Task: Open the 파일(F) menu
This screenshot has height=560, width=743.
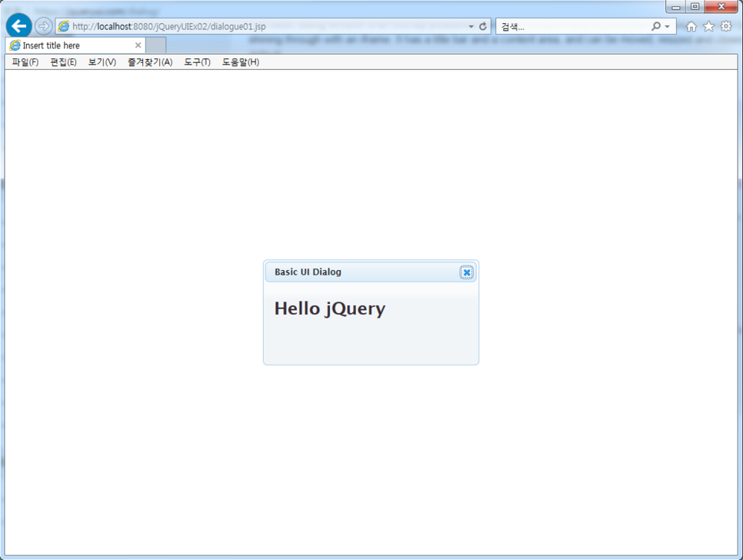Action: point(25,62)
